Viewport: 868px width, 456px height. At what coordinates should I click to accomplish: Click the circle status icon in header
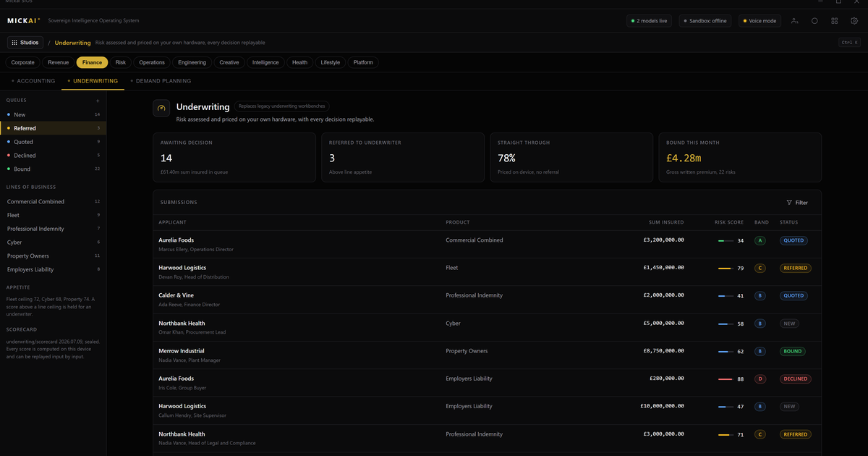click(x=814, y=21)
